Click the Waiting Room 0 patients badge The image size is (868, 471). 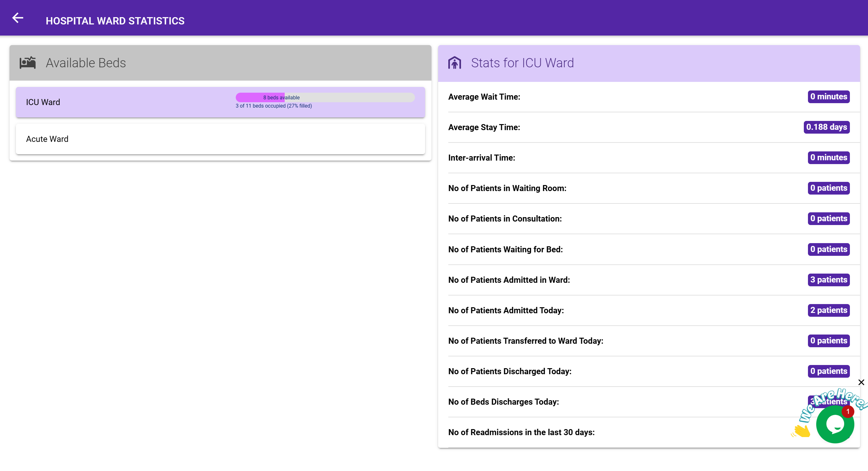tap(829, 188)
